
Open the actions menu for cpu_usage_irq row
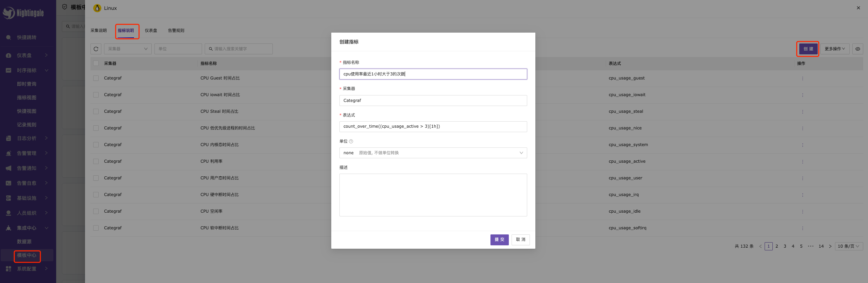tap(803, 195)
